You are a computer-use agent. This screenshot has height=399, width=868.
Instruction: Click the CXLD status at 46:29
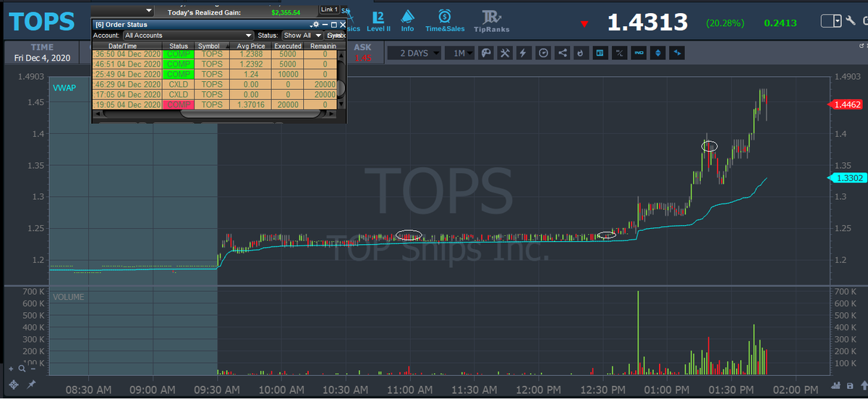(x=178, y=84)
